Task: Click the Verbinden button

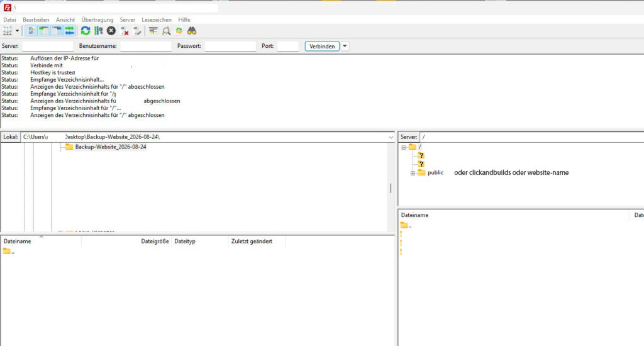Action: click(322, 46)
